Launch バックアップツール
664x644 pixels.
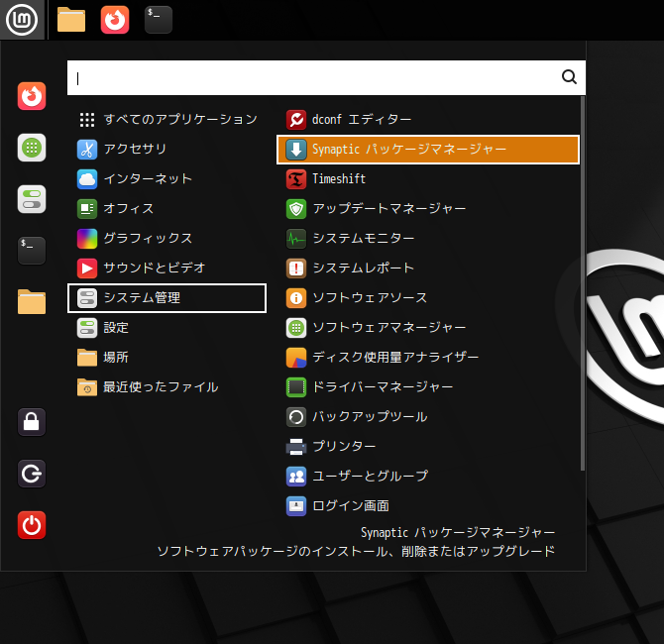click(x=428, y=417)
